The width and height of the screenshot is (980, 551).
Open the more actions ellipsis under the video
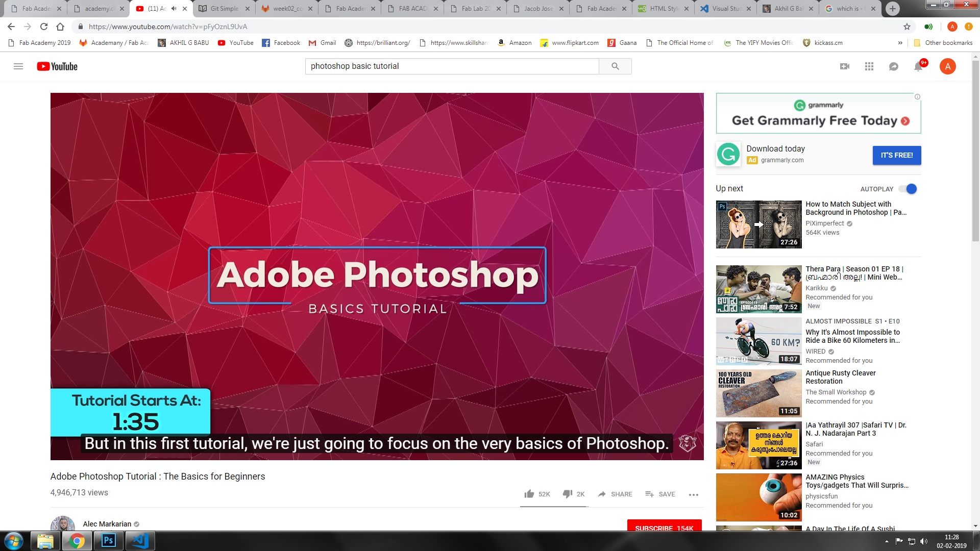point(694,494)
